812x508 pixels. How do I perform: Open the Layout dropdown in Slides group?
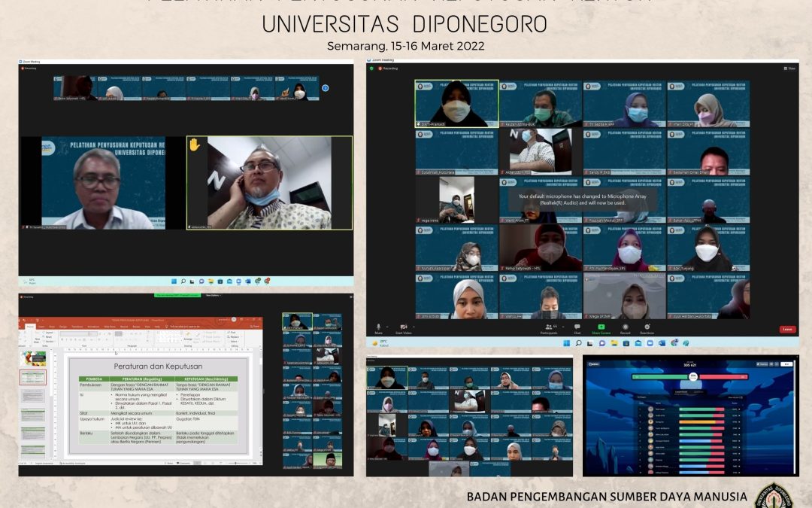(x=48, y=333)
